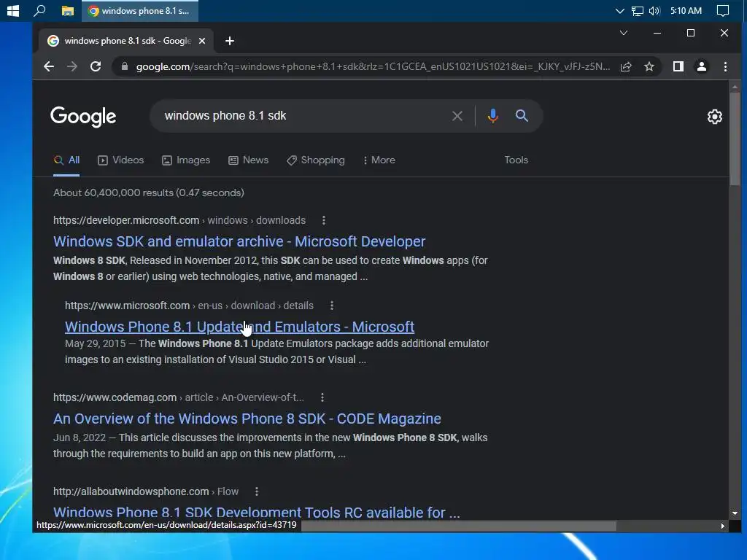Screen dimensions: 747x560
Task: View site information lock icon
Action: [x=125, y=66]
